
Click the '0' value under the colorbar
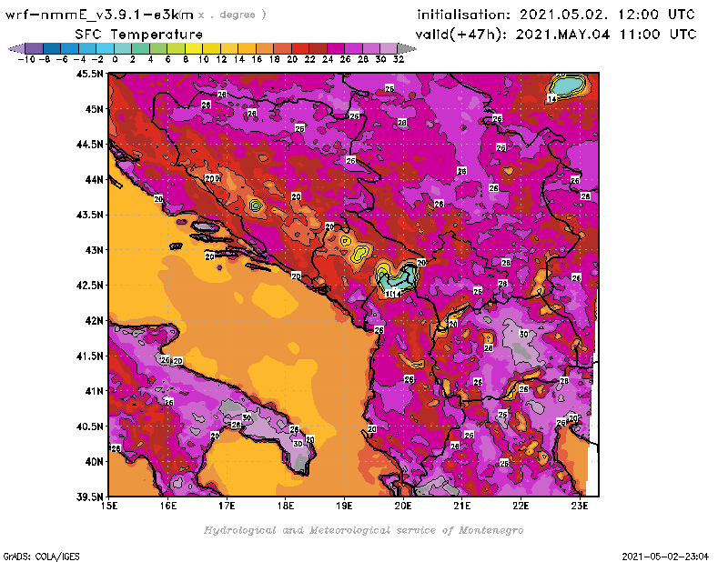(x=115, y=59)
